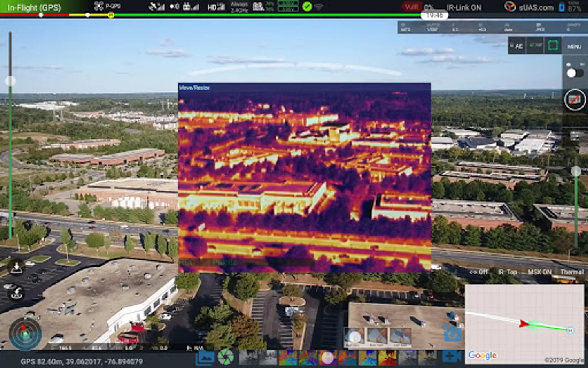Tap the Google logo on the map
This screenshot has width=588, height=368.
482,355
